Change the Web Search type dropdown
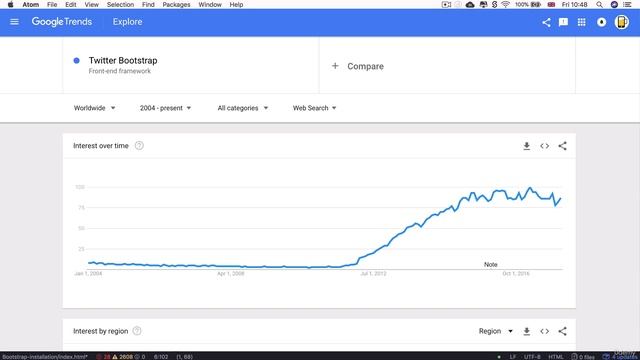 coord(314,108)
